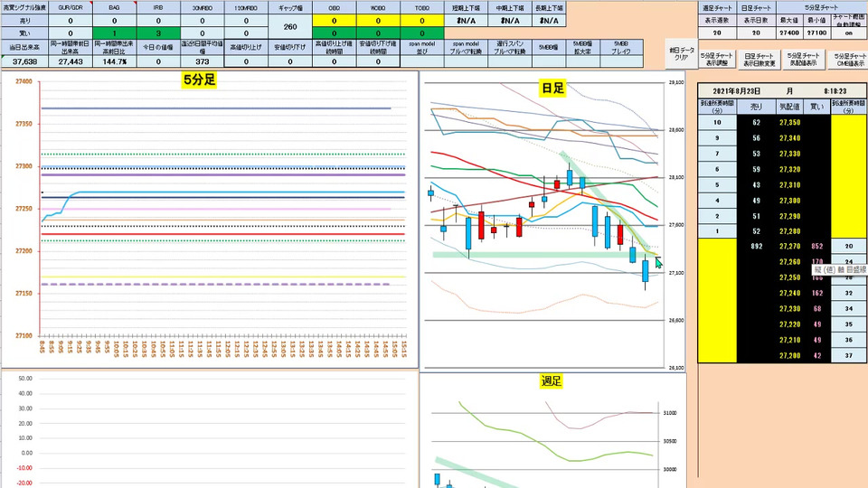Viewport: 868px width, 488px height.
Task: Select the arrival time cell 37
Action: click(x=849, y=356)
